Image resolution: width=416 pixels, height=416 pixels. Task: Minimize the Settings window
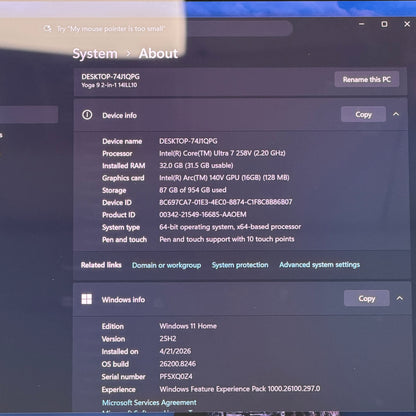click(x=362, y=24)
